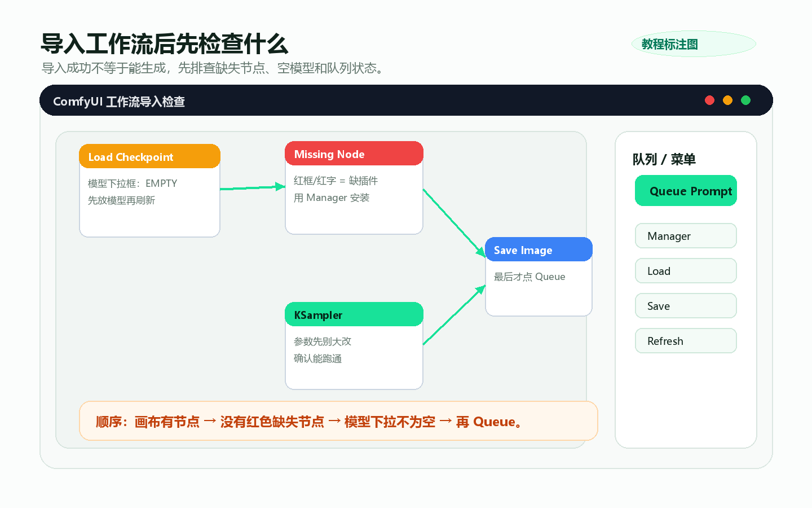Click the text 确认能跑通
The height and width of the screenshot is (508, 812).
tap(317, 358)
